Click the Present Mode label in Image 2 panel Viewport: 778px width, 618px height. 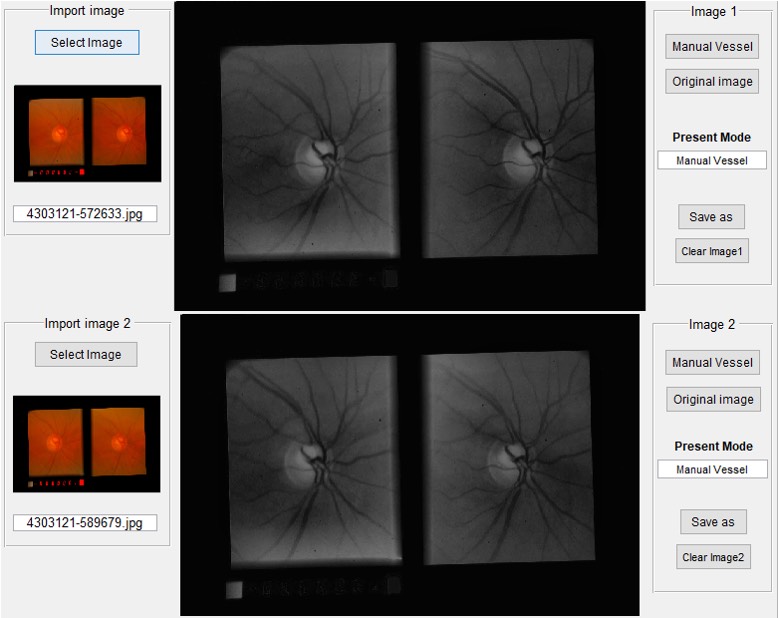[713, 446]
